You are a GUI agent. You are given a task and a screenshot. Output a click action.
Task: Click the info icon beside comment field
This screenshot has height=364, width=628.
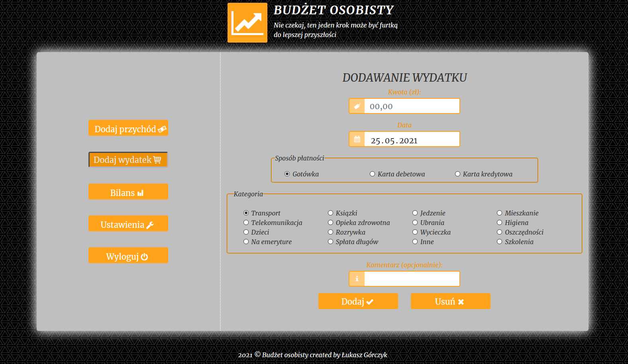[357, 279]
